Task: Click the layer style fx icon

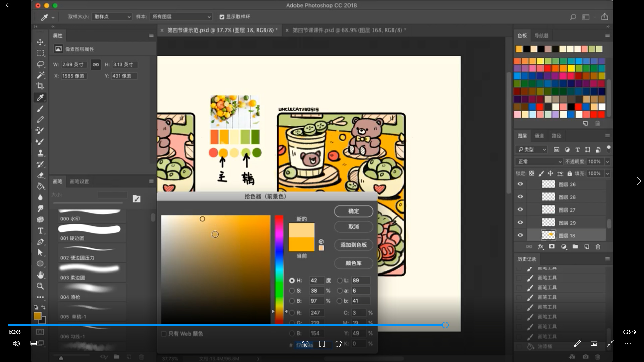Action: coord(541,247)
